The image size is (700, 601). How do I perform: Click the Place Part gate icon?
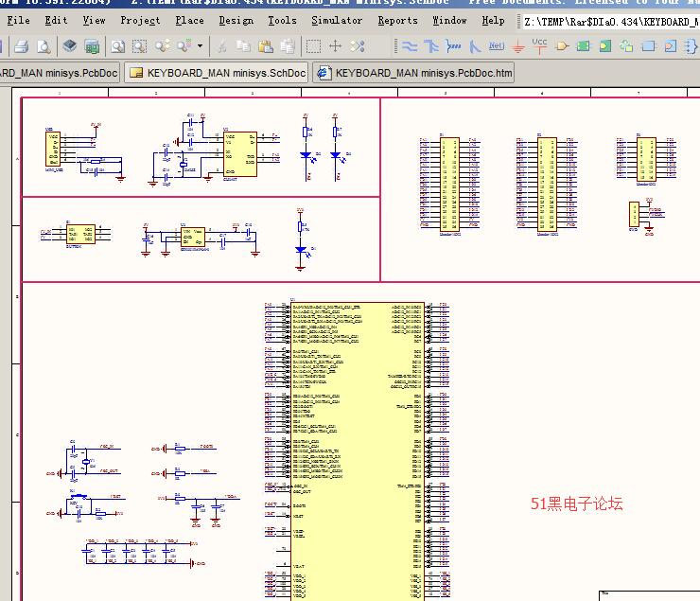tap(562, 46)
